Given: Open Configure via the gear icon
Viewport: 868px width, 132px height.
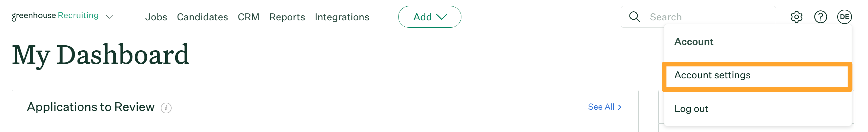Looking at the screenshot, I should [796, 17].
